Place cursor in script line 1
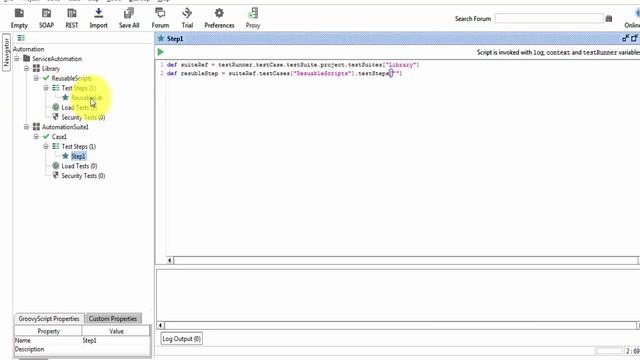This screenshot has height=360, width=640. click(x=293, y=65)
